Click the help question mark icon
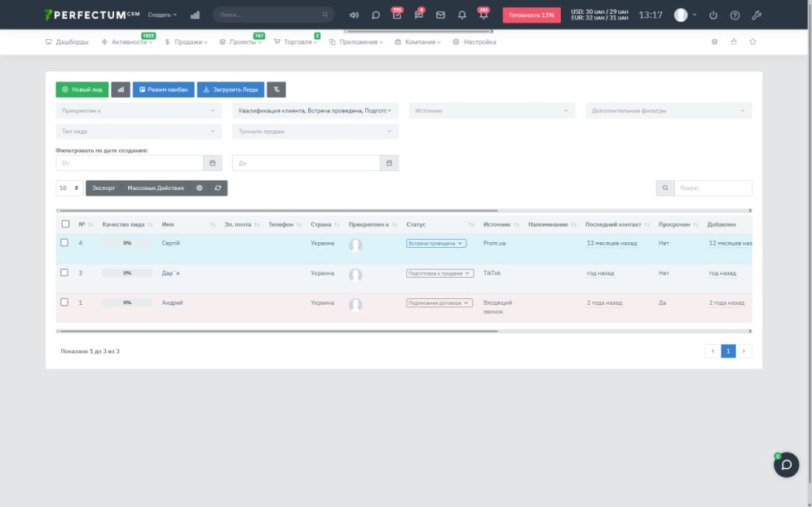812x507 pixels. tap(735, 15)
